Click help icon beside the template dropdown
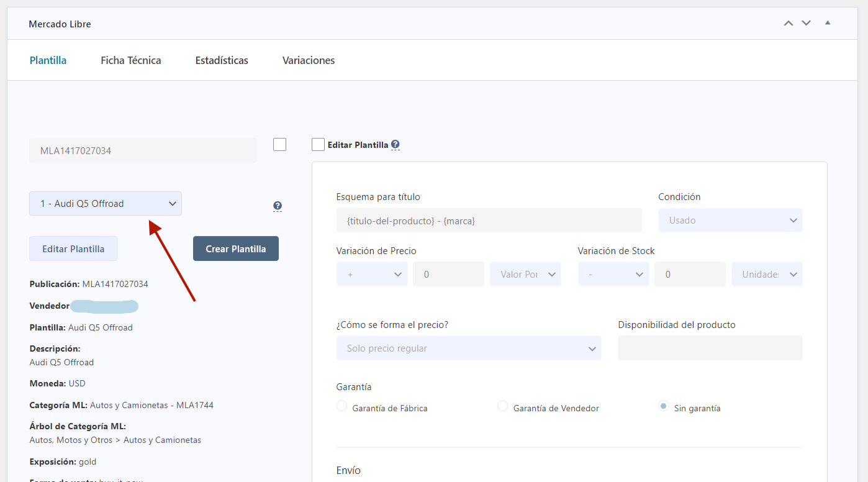 tap(278, 206)
